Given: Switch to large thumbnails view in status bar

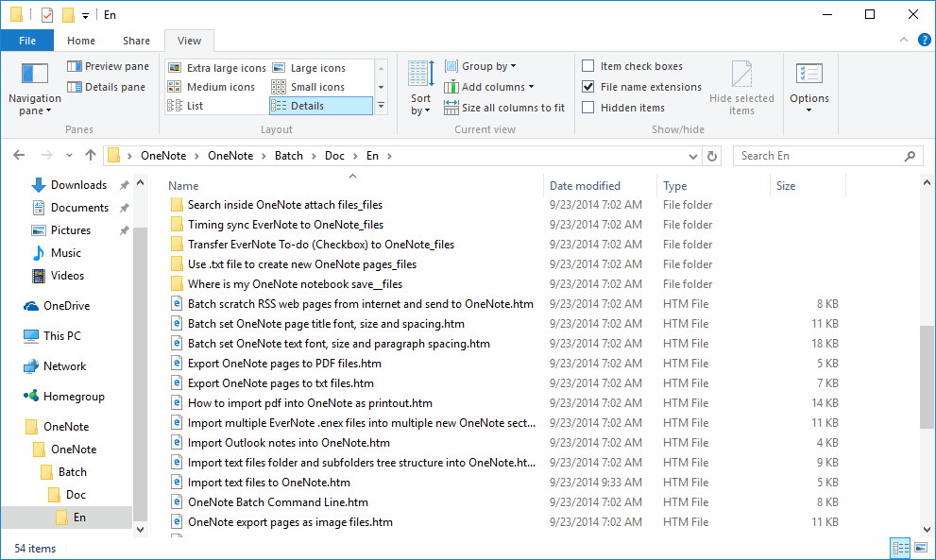Looking at the screenshot, I should click(x=921, y=548).
